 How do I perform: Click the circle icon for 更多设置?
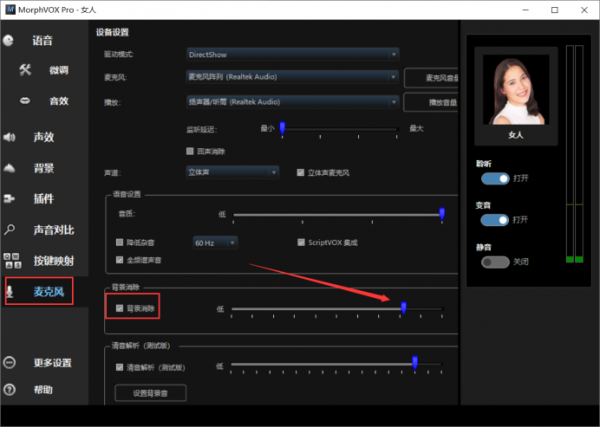9,362
